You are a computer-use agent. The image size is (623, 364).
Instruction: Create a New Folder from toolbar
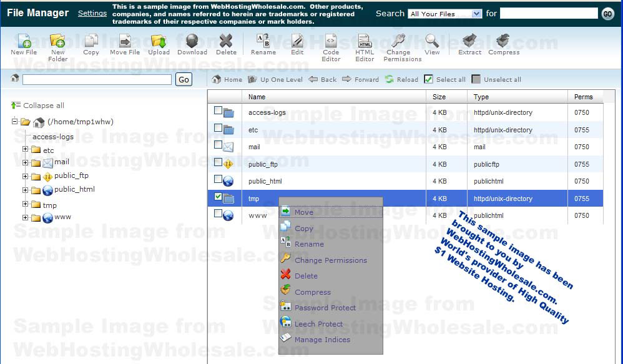pyautogui.click(x=57, y=41)
